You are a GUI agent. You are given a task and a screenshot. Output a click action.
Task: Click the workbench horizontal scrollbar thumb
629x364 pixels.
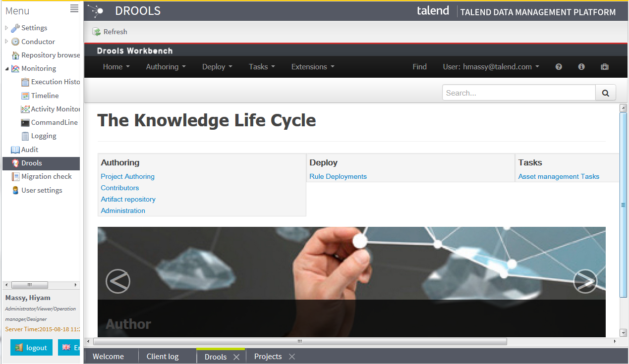pyautogui.click(x=300, y=341)
